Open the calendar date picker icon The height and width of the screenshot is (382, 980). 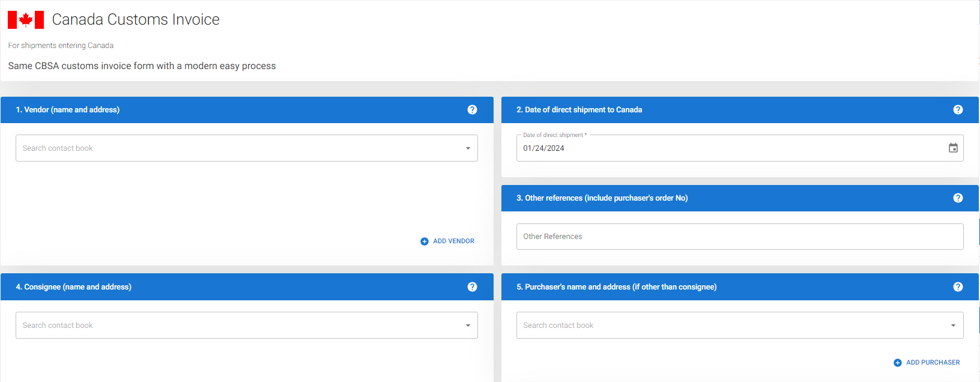[953, 148]
